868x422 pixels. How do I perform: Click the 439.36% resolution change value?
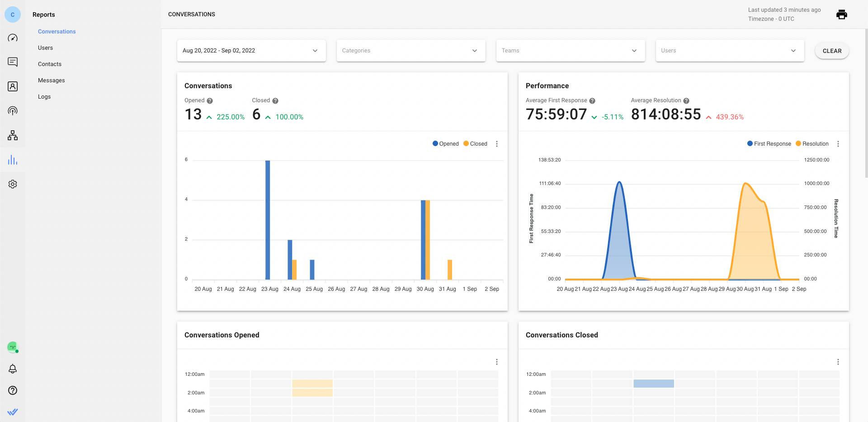click(x=730, y=117)
